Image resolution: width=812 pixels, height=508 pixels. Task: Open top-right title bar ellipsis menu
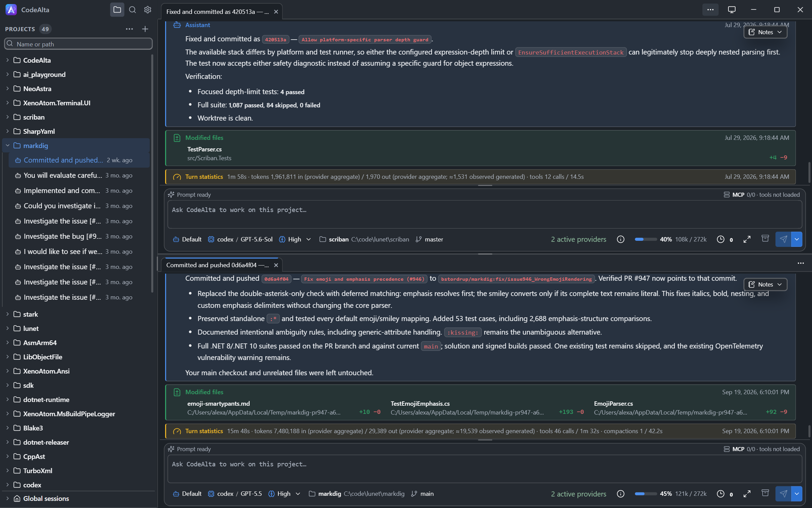(x=710, y=10)
